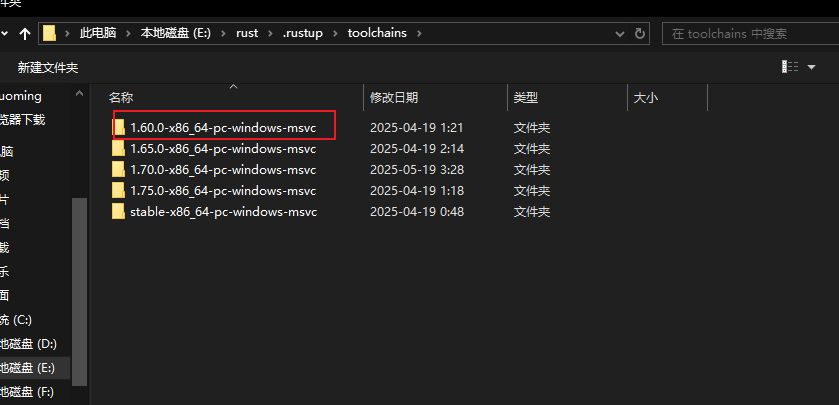Expand the chevron after toolchains breadcrumb
Image resolution: width=839 pixels, height=405 pixels.
(419, 33)
